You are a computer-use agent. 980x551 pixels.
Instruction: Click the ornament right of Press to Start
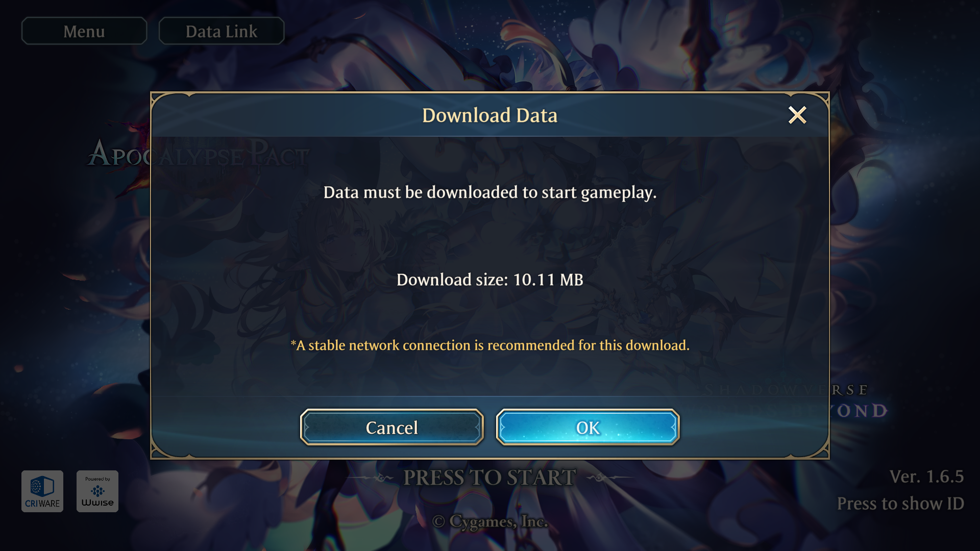tap(610, 478)
